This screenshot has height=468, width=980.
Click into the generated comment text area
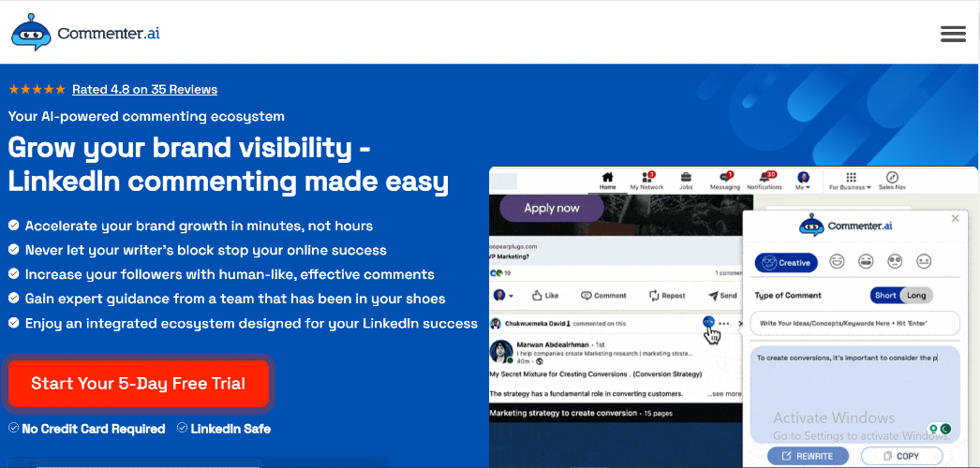click(x=854, y=393)
